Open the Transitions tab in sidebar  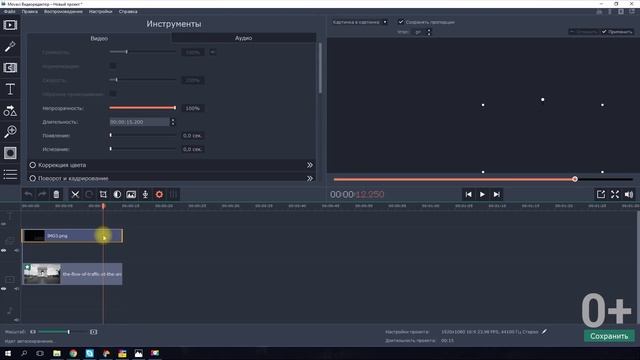pyautogui.click(x=10, y=68)
